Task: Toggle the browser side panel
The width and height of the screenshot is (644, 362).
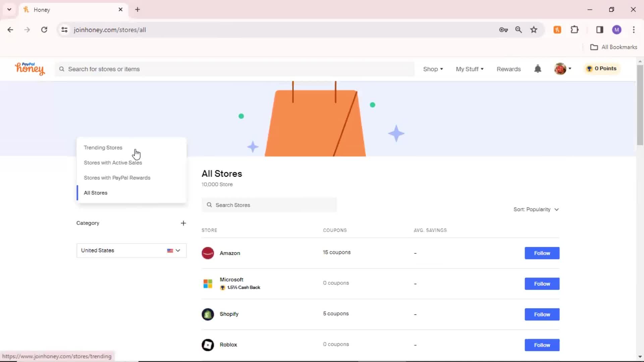Action: coord(600,30)
